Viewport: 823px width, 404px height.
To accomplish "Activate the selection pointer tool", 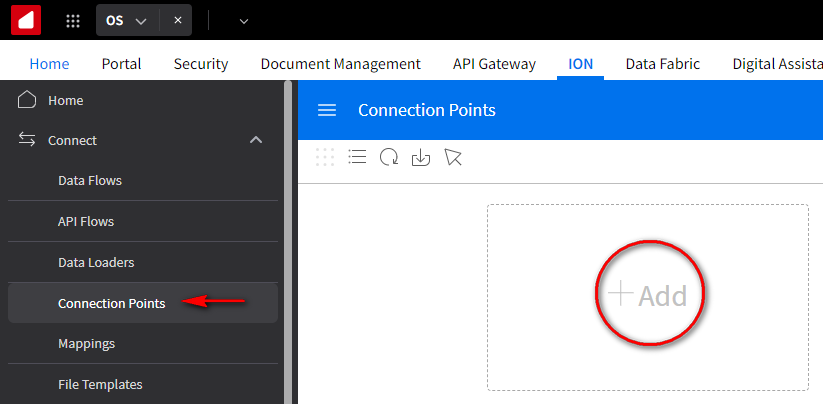I will 453,157.
